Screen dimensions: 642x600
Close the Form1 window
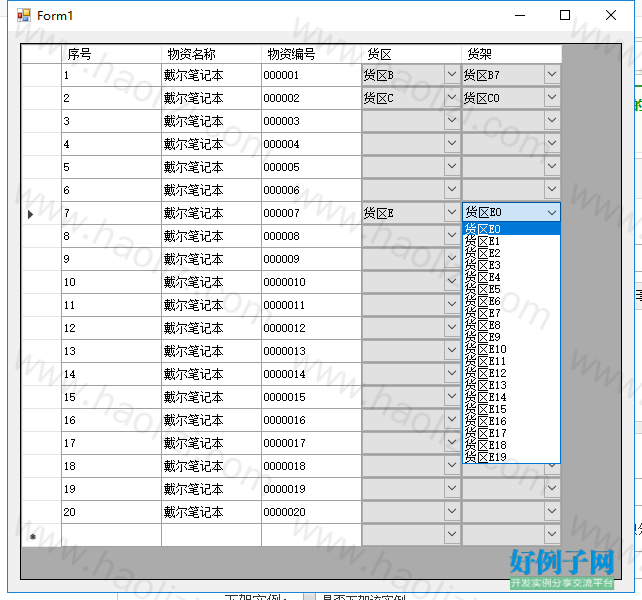(611, 16)
